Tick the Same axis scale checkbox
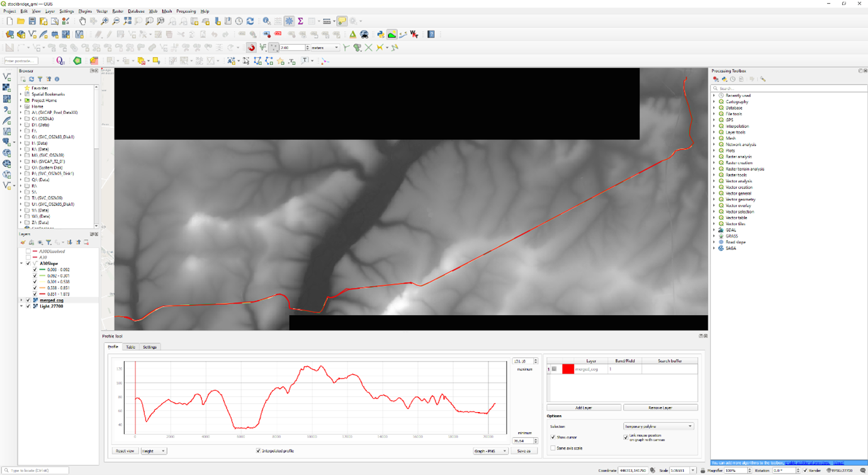The width and height of the screenshot is (868, 475). [x=553, y=449]
